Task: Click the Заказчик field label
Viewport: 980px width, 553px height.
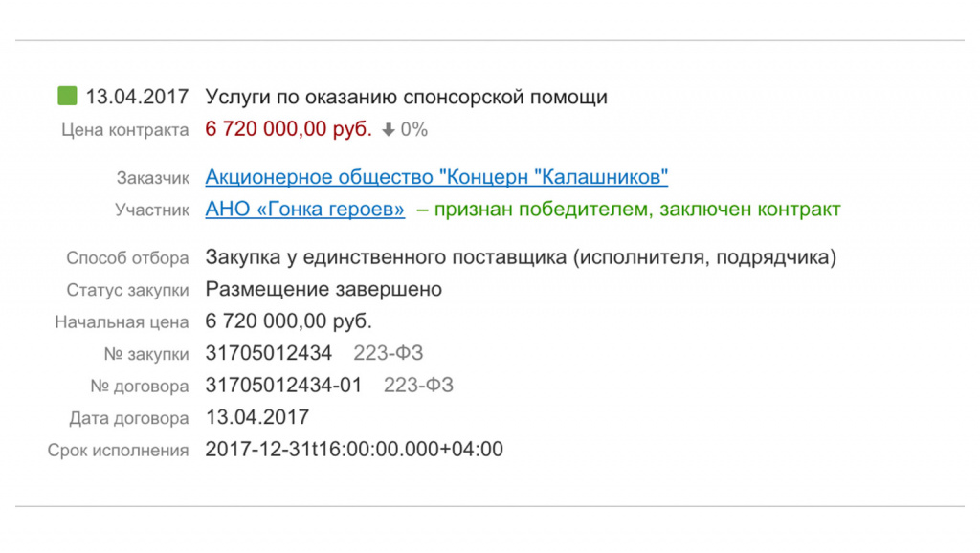Action: click(152, 179)
